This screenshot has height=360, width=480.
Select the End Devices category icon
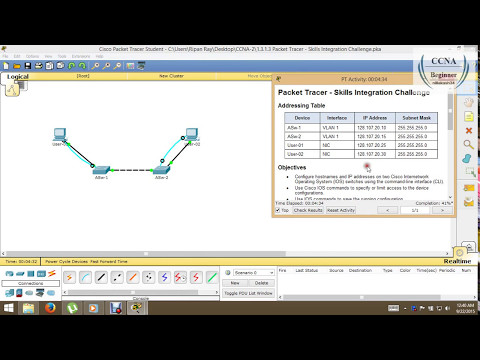pos(9,293)
